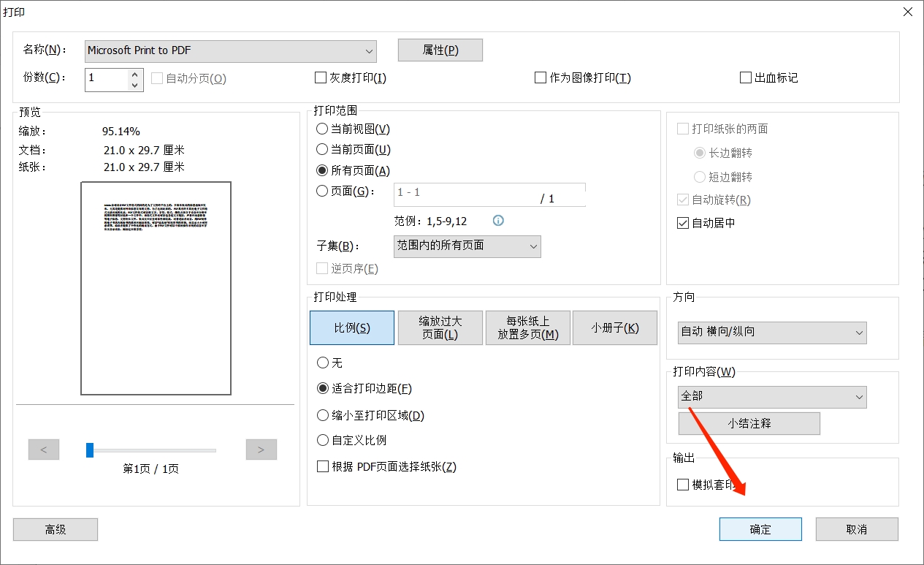
Task: Click the previous page arrow in preview
Action: click(x=44, y=450)
